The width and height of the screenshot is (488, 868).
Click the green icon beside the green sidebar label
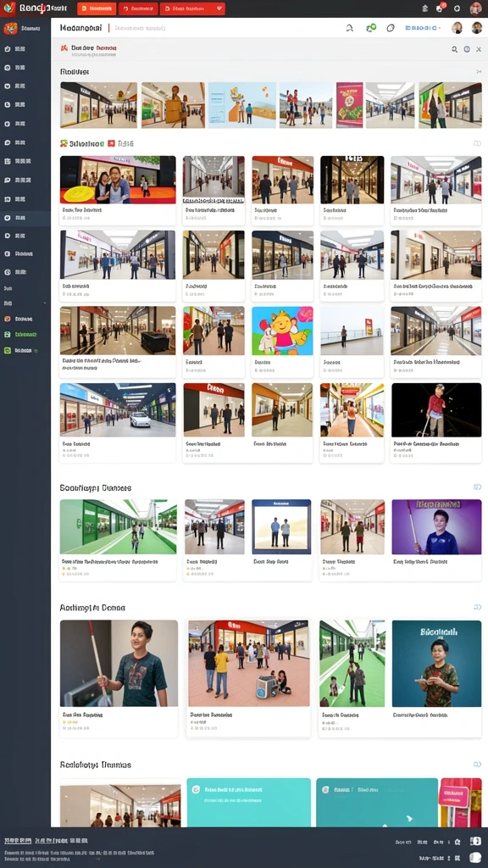[7, 334]
